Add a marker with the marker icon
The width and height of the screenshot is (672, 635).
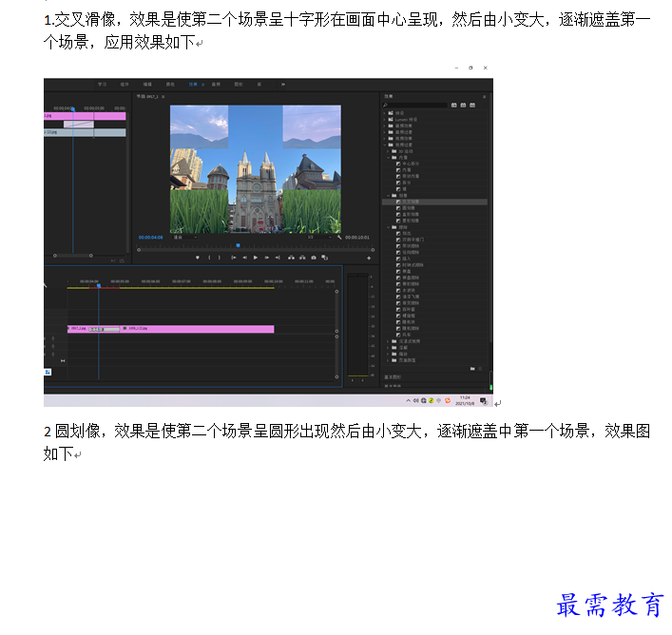198,258
